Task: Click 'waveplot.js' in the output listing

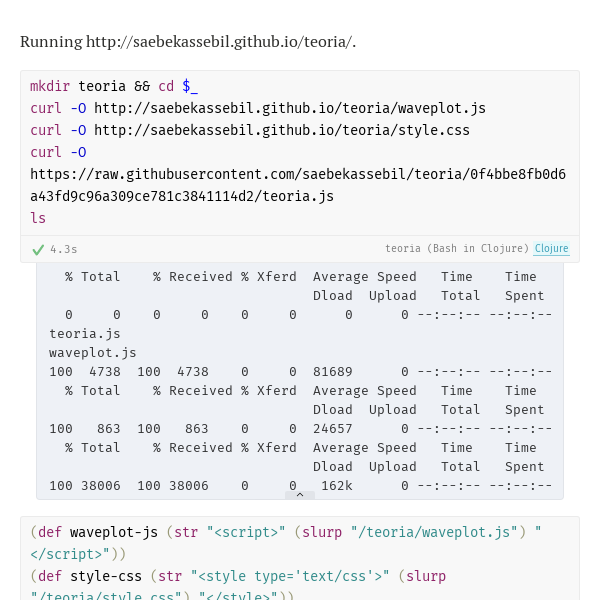Action: click(93, 352)
